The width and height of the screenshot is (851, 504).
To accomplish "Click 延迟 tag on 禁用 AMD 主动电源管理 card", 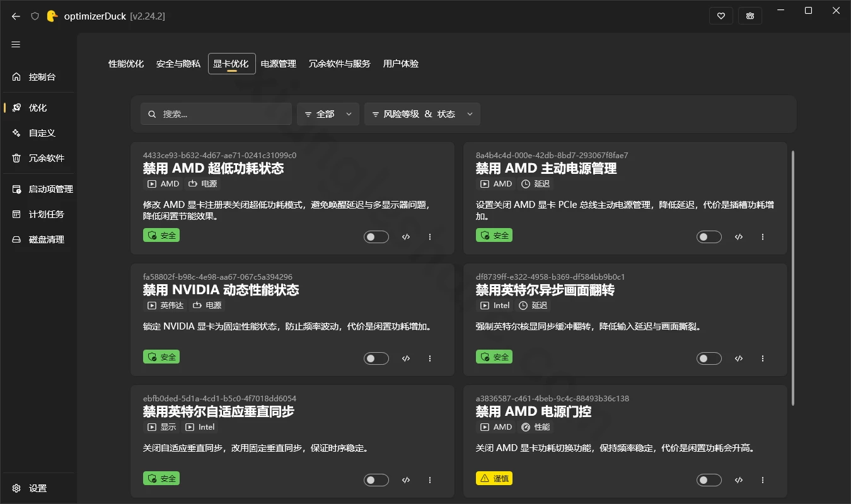I will (535, 184).
